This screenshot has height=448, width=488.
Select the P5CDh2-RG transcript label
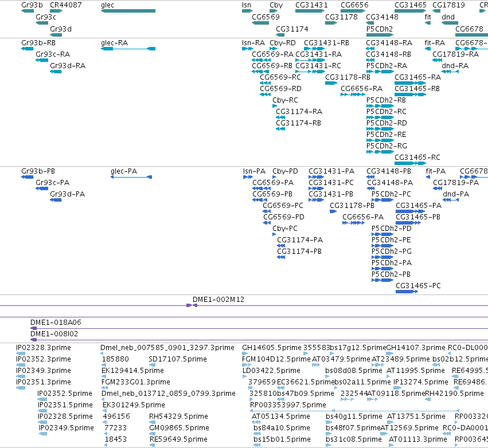387,146
